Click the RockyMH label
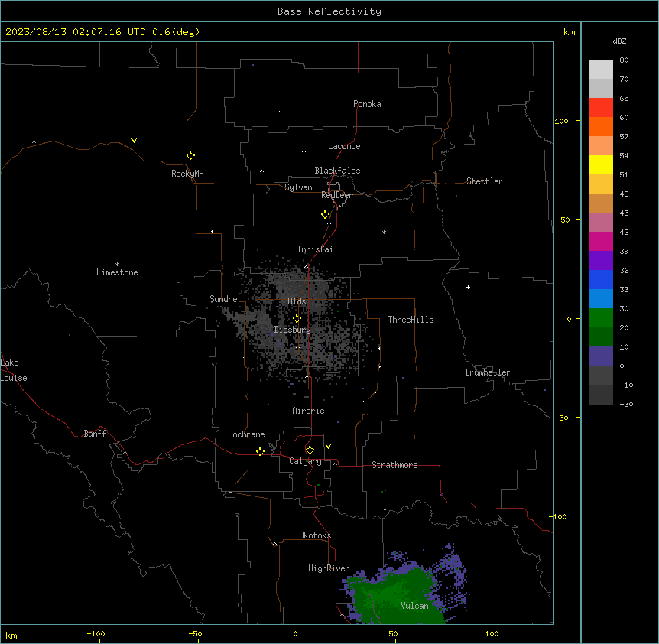This screenshot has height=644, width=659. [187, 174]
